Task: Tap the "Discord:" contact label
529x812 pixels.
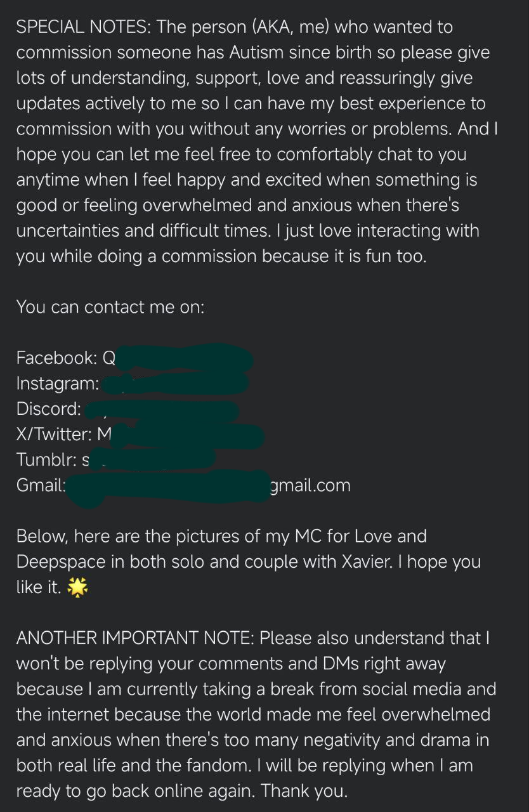Action: pyautogui.click(x=49, y=409)
